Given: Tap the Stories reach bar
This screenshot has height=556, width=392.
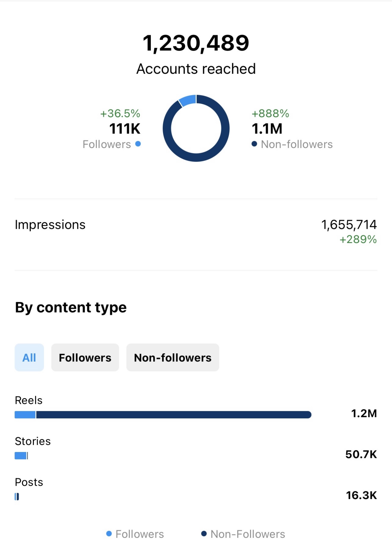Looking at the screenshot, I should pyautogui.click(x=21, y=456).
